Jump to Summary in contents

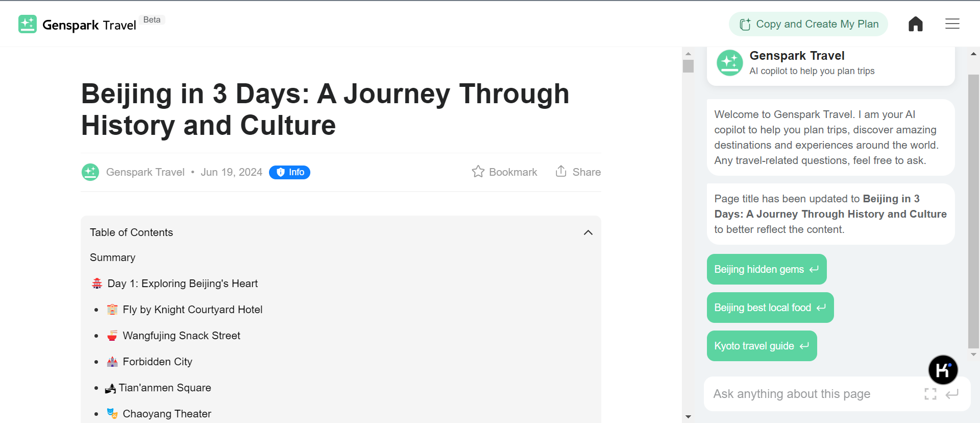113,257
